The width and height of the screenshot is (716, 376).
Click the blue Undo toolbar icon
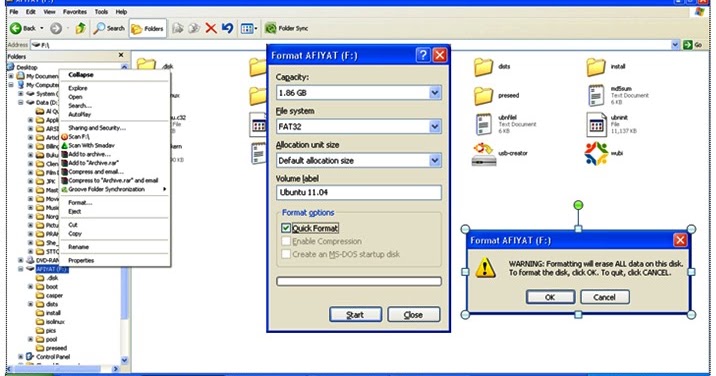227,28
